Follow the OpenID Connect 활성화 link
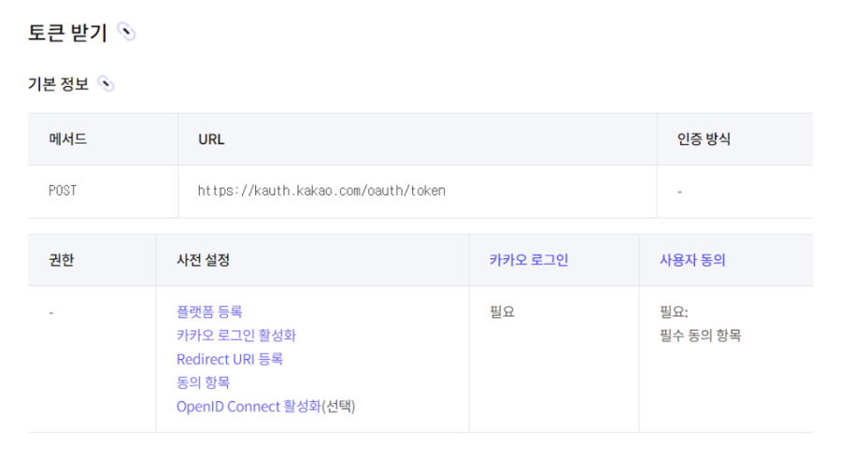Screen dimensions: 868x474 coord(249,407)
